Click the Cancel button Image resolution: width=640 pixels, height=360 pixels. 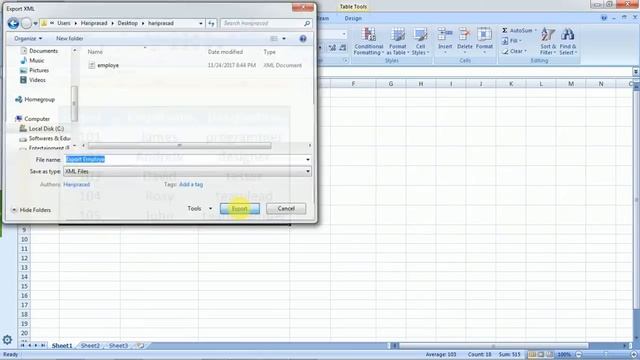click(x=286, y=209)
